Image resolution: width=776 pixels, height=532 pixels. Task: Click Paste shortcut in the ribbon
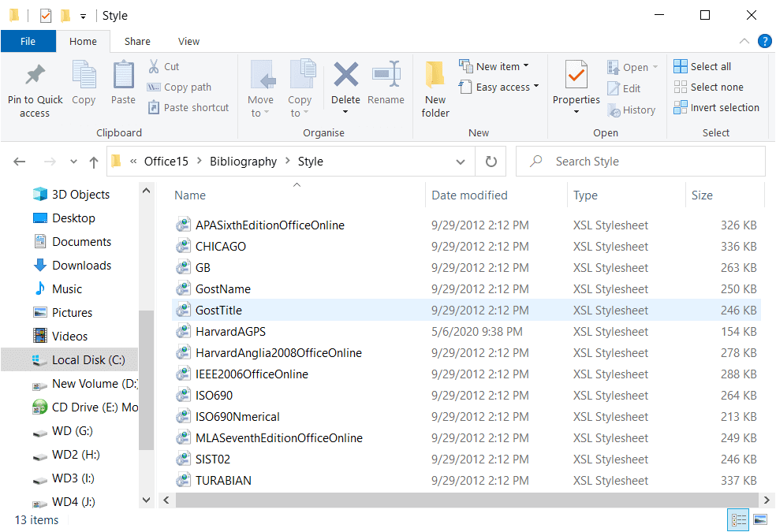click(x=189, y=107)
